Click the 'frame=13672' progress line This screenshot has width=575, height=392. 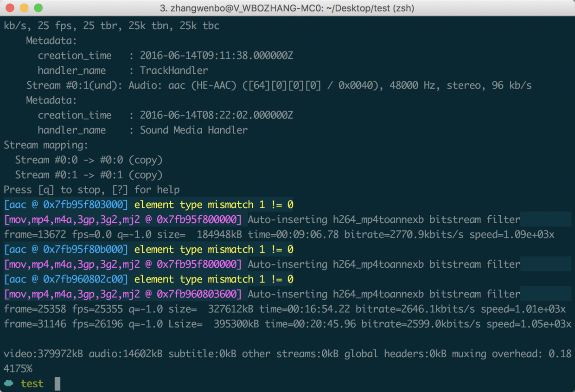(x=279, y=234)
